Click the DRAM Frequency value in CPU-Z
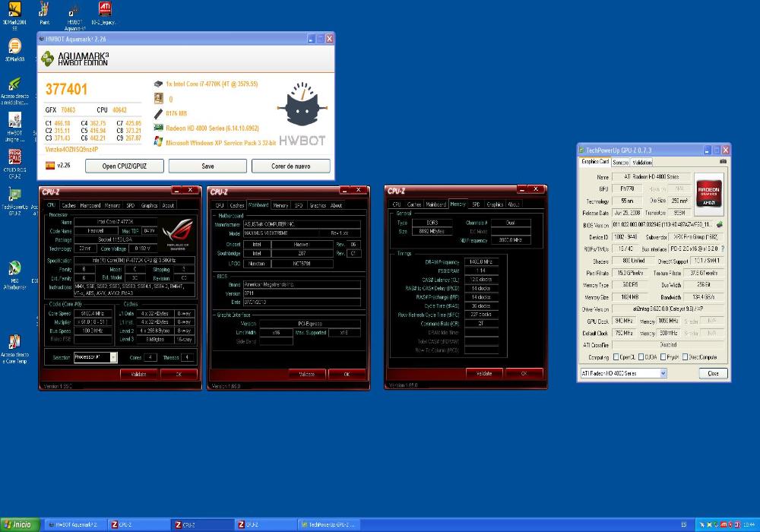 coord(481,261)
